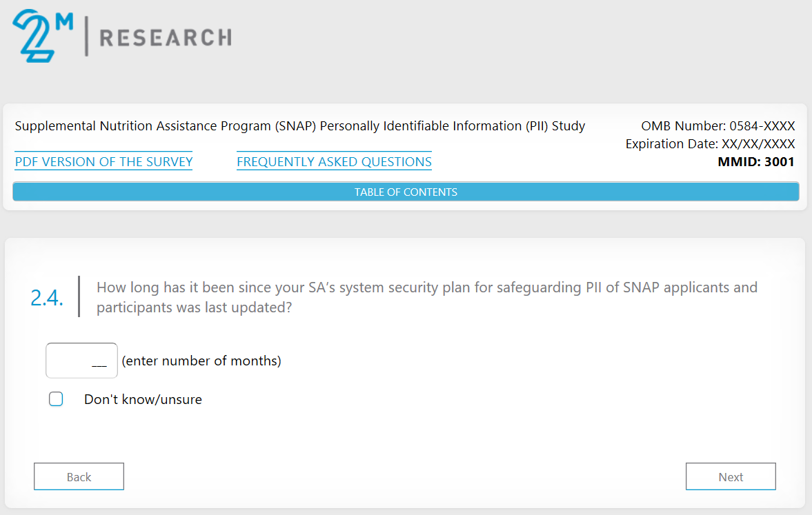Click the underscore placeholder in the months box
The image size is (812, 515).
tap(99, 365)
